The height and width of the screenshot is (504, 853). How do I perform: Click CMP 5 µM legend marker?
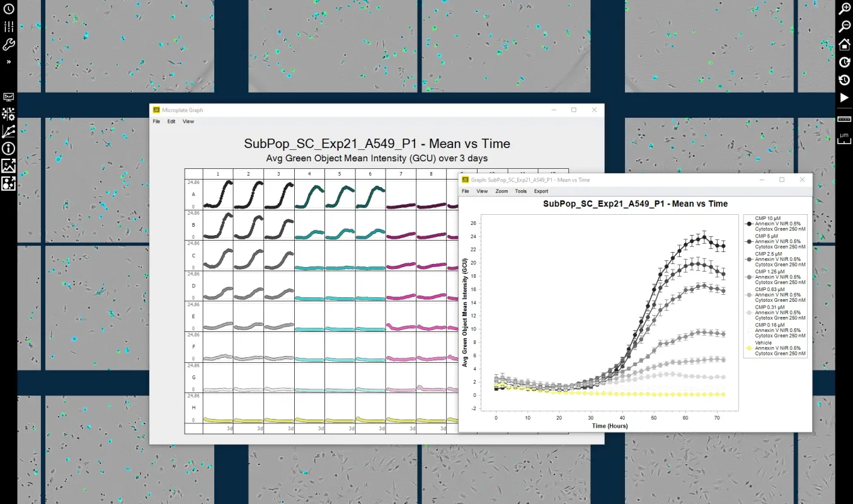749,241
